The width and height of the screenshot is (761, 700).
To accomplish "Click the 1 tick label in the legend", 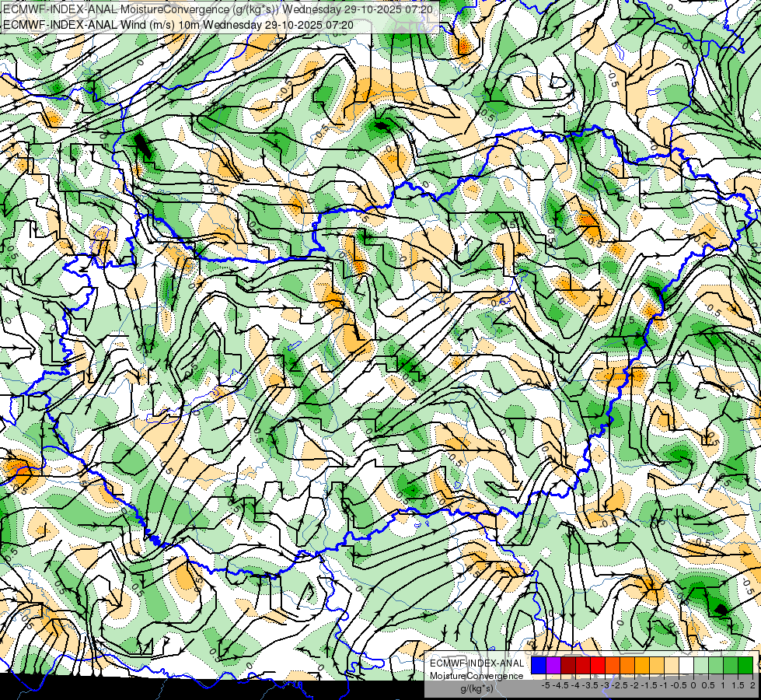I will (723, 685).
